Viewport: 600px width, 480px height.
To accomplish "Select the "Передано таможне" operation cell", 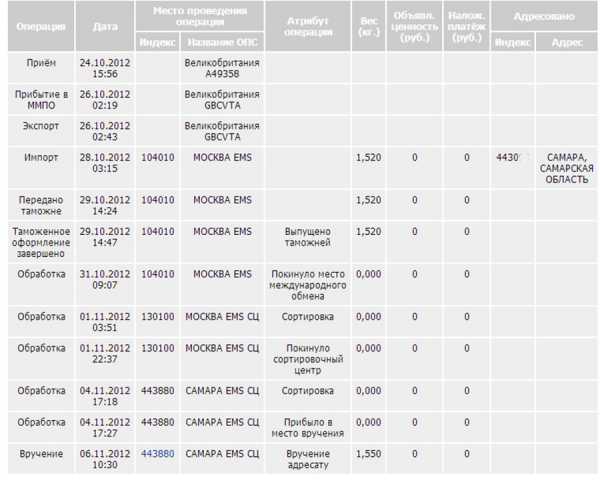I will point(41,205).
